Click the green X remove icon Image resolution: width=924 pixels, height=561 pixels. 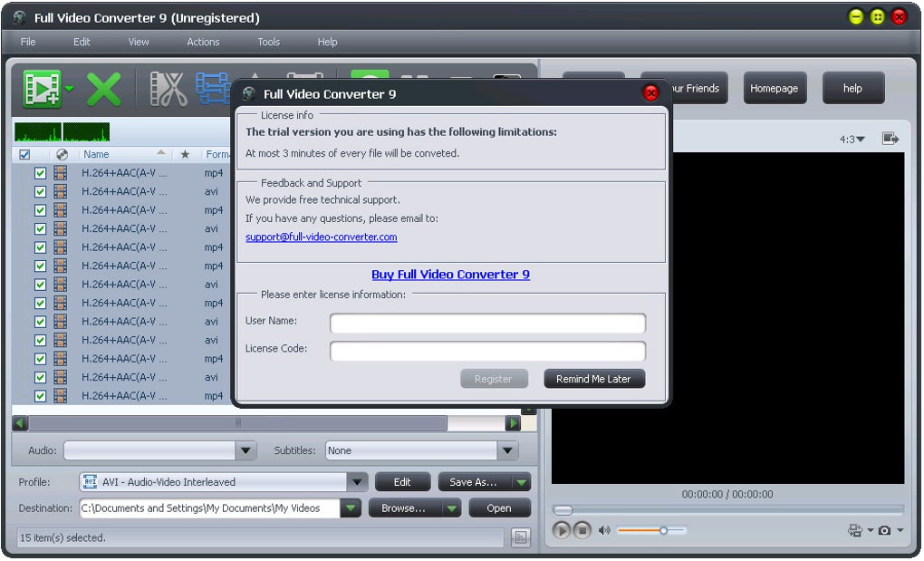(103, 89)
